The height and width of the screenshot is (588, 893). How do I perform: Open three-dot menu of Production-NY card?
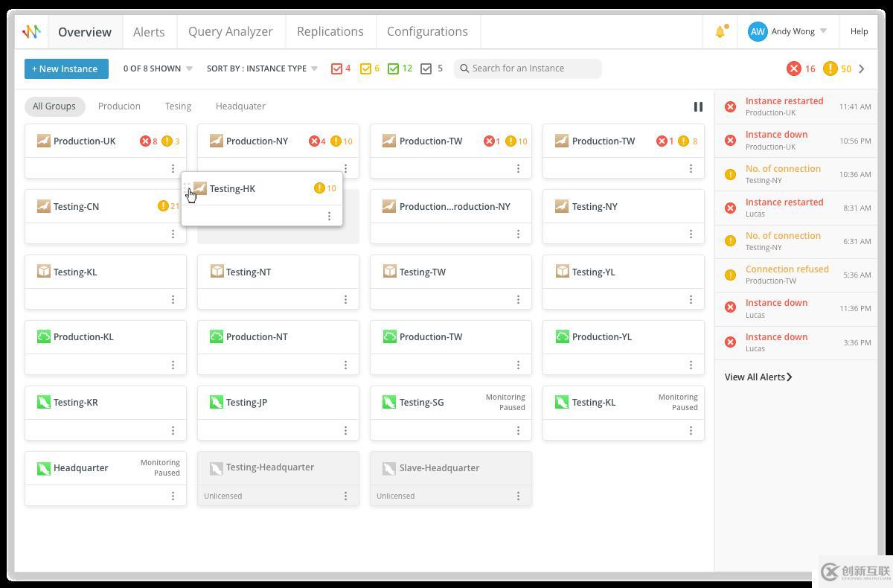pos(345,169)
